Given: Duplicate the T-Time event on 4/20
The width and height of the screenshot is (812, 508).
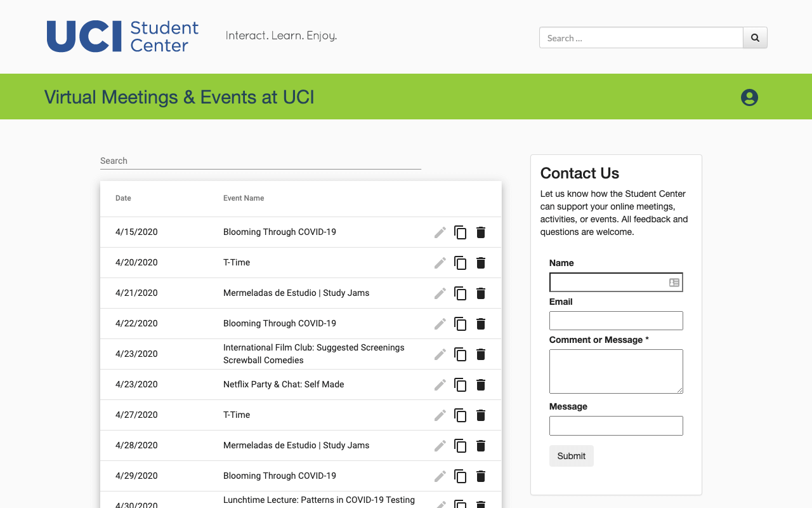Looking at the screenshot, I should coord(461,262).
